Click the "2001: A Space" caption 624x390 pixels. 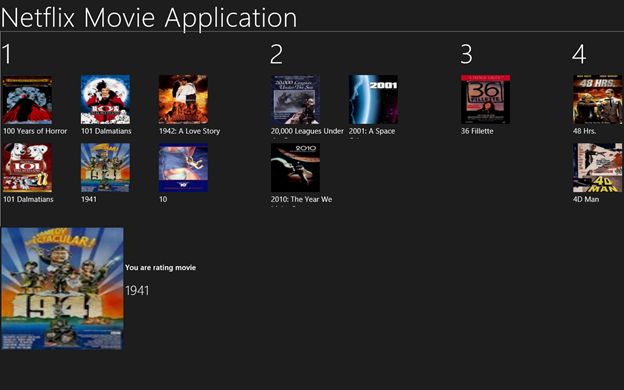pos(372,131)
